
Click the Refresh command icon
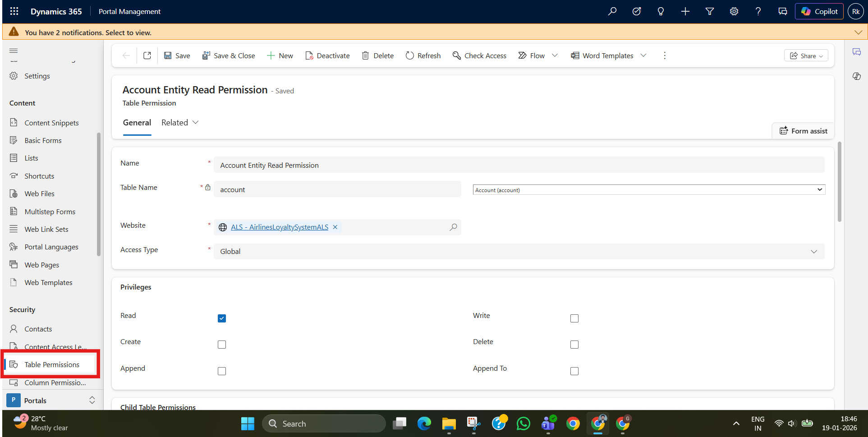pyautogui.click(x=409, y=55)
